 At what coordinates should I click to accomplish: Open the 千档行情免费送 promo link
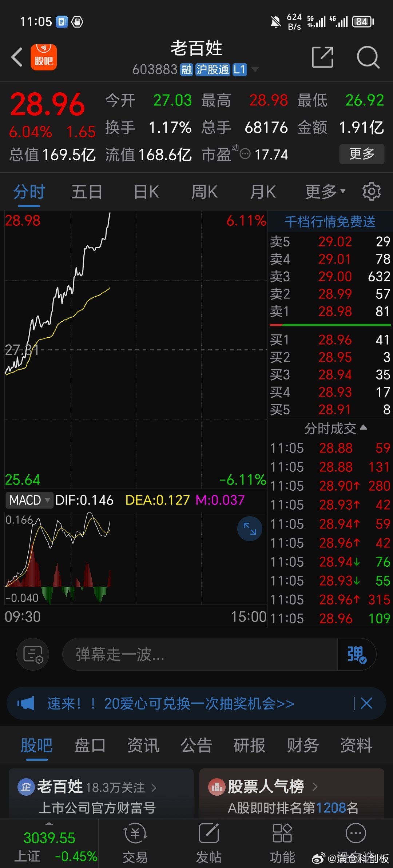pyautogui.click(x=330, y=221)
